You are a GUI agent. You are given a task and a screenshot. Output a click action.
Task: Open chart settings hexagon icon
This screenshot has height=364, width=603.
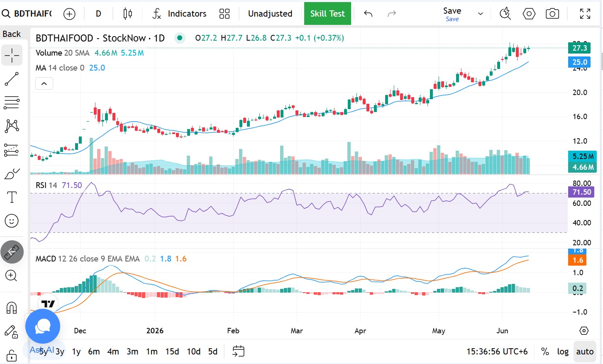(x=529, y=14)
